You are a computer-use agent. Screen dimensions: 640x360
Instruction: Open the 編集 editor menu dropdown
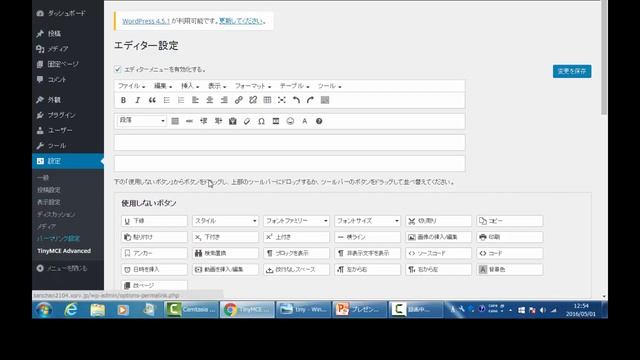(x=163, y=86)
